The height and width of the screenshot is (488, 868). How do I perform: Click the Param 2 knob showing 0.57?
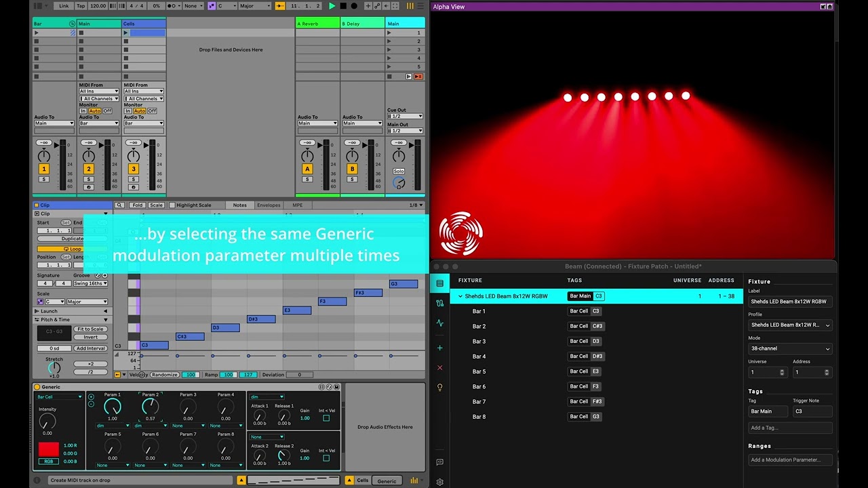point(150,407)
